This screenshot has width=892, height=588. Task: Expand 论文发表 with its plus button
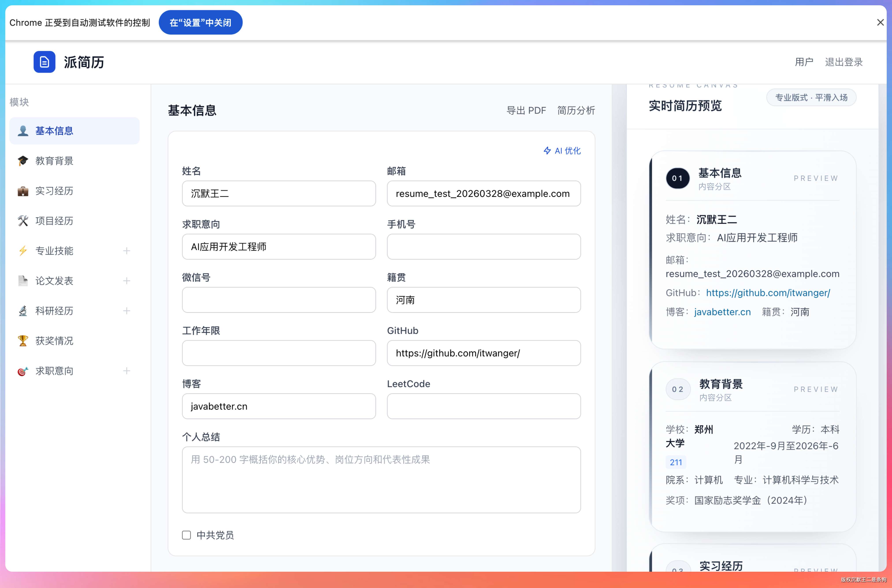point(127,281)
